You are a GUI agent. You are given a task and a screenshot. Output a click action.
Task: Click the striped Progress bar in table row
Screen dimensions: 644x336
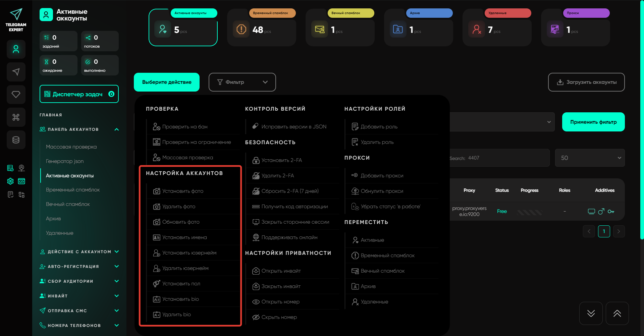click(529, 212)
